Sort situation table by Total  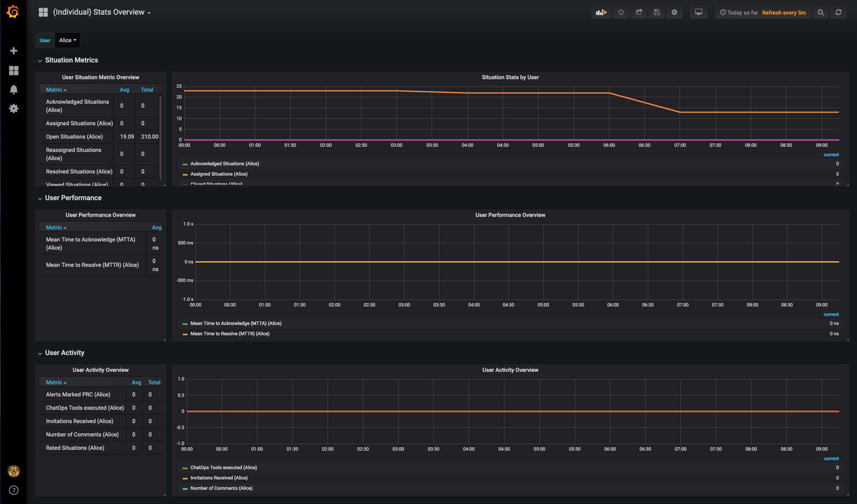[147, 90]
